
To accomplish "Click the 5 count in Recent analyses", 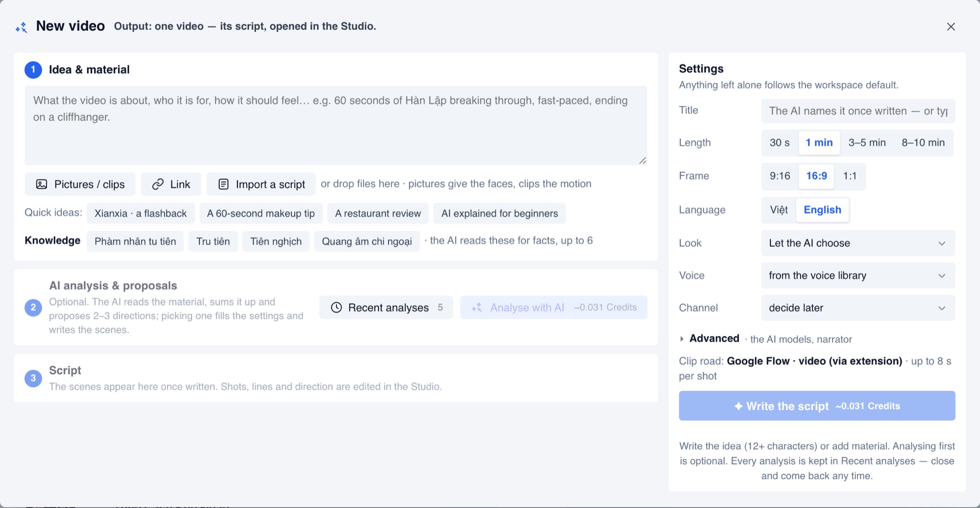I will 440,308.
